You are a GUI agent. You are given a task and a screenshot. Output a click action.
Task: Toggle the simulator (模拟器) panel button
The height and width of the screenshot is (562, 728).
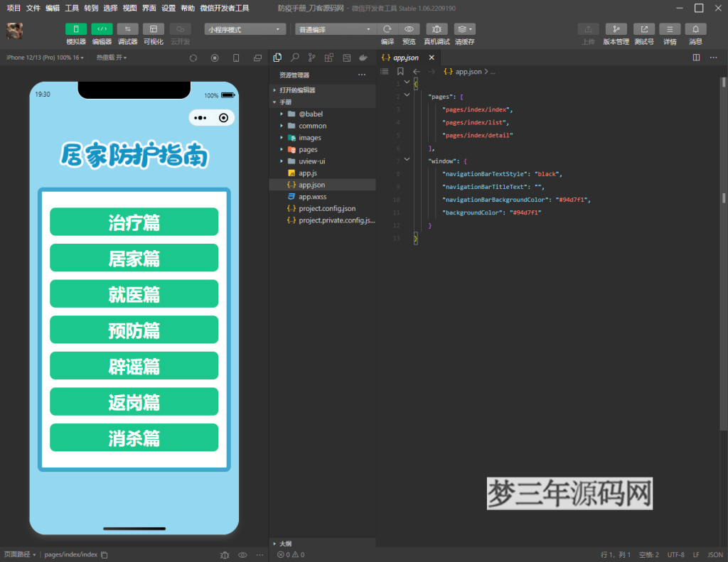(x=76, y=29)
